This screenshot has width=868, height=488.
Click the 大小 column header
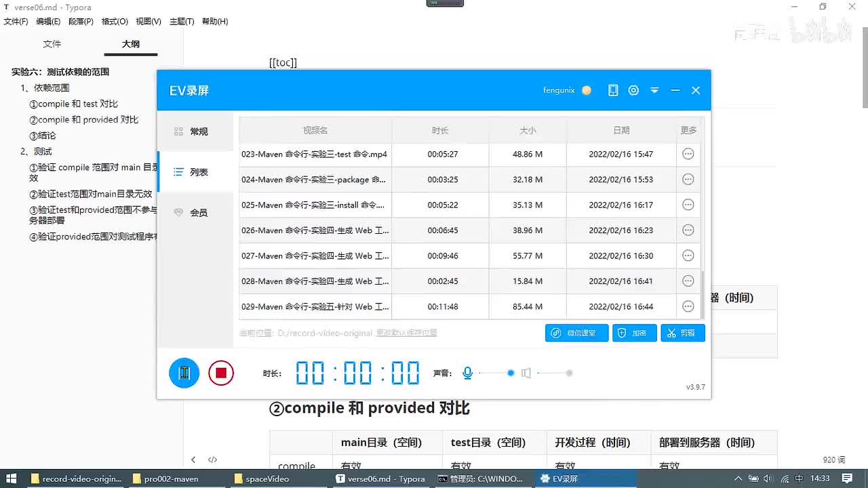(528, 130)
